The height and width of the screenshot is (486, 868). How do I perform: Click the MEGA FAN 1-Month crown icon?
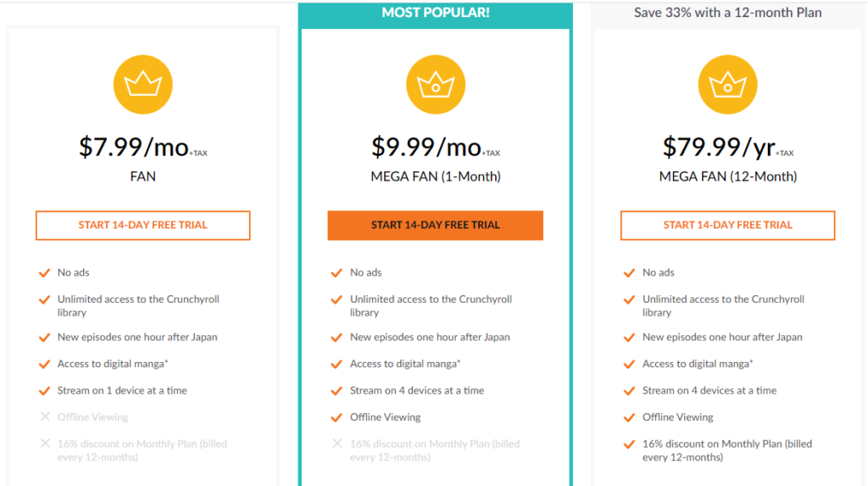pos(436,85)
